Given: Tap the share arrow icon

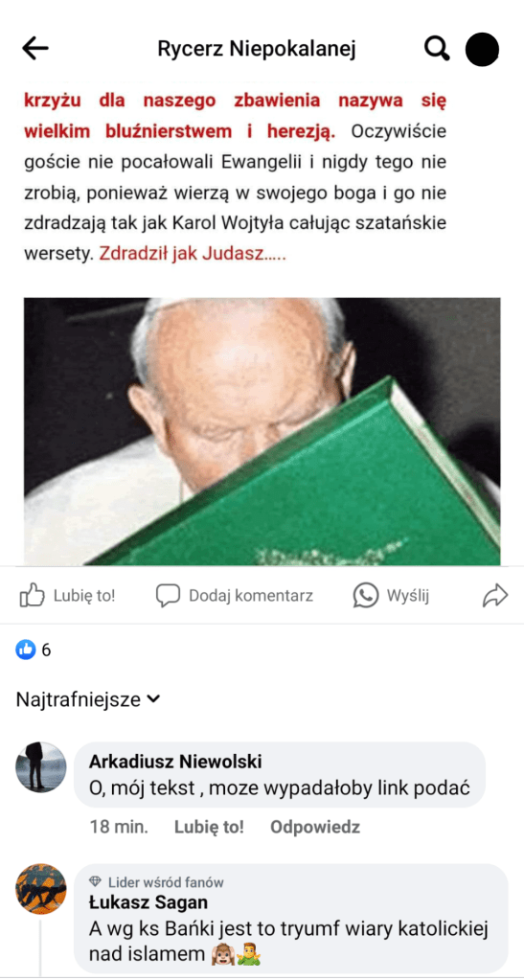Looking at the screenshot, I should pos(494,596).
